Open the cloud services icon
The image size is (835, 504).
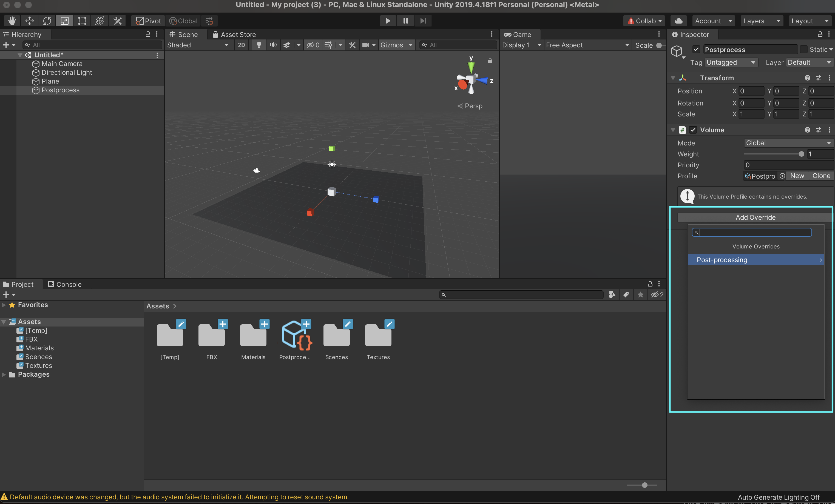click(x=678, y=21)
